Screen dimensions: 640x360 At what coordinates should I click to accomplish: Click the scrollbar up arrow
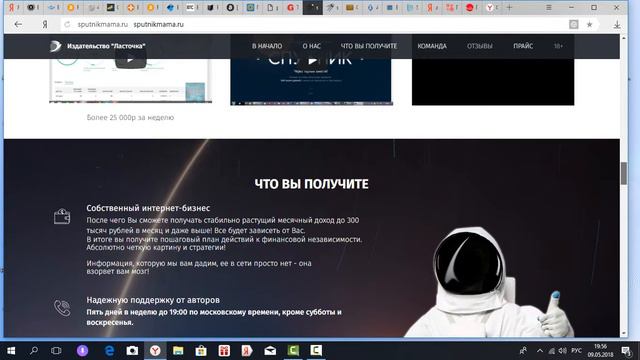[x=624, y=38]
